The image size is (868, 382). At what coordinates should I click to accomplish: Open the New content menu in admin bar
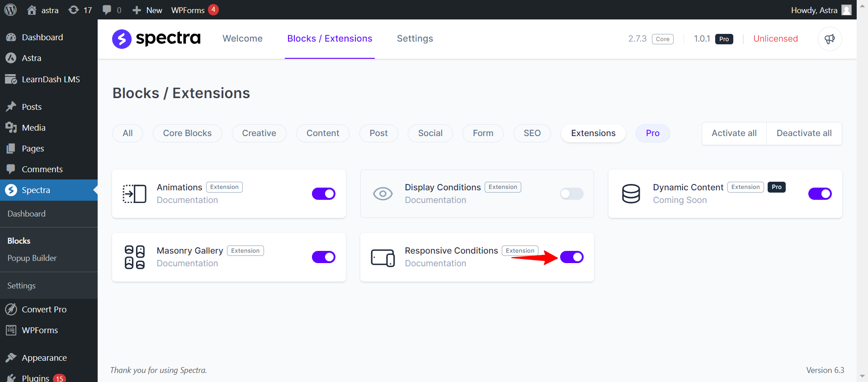(147, 10)
